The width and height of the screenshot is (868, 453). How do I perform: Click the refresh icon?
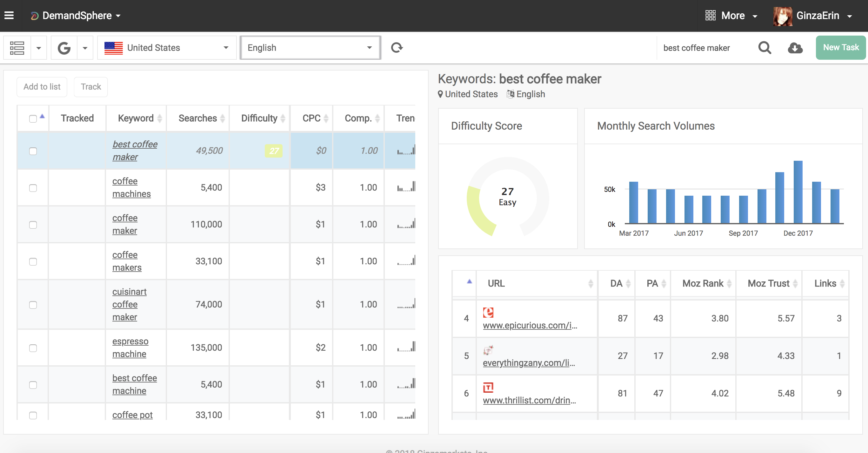(397, 48)
